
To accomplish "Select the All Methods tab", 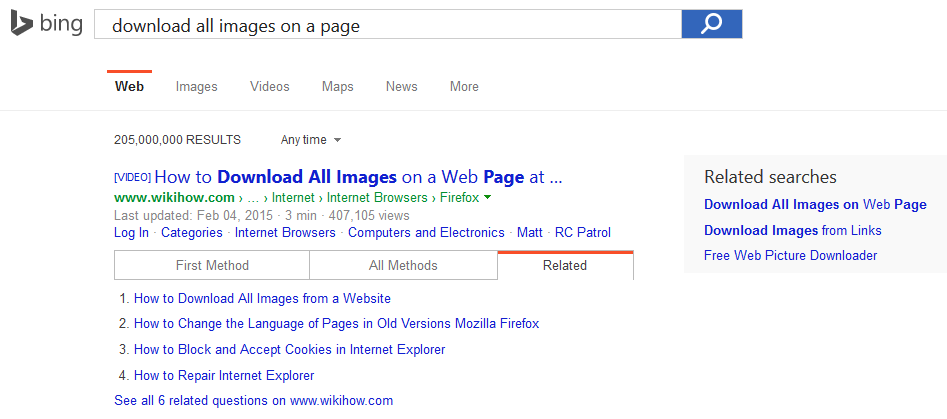I will tap(403, 265).
